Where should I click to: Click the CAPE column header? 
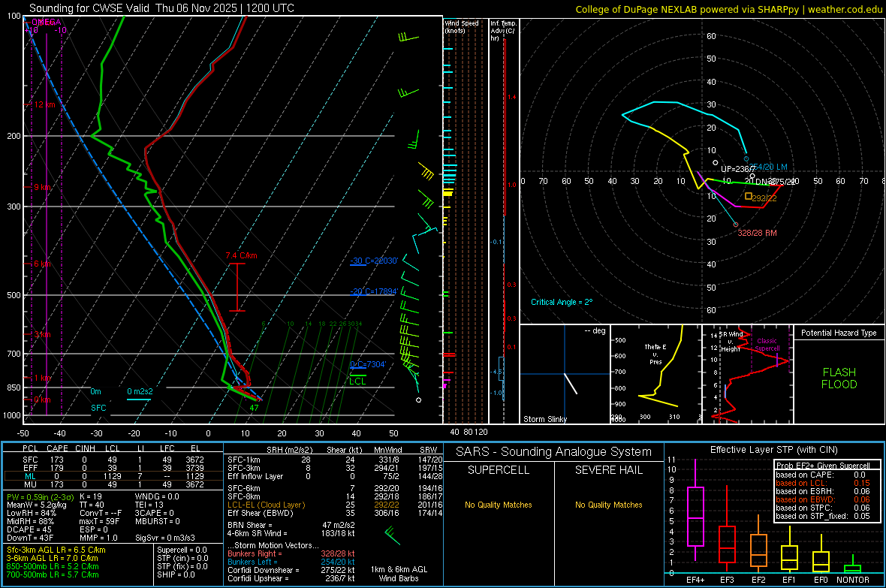coord(57,448)
